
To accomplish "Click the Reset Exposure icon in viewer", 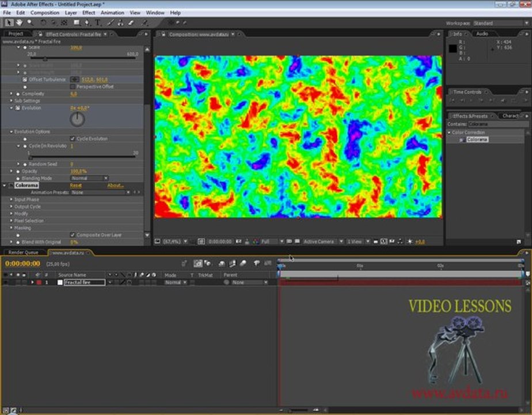I will coord(410,242).
